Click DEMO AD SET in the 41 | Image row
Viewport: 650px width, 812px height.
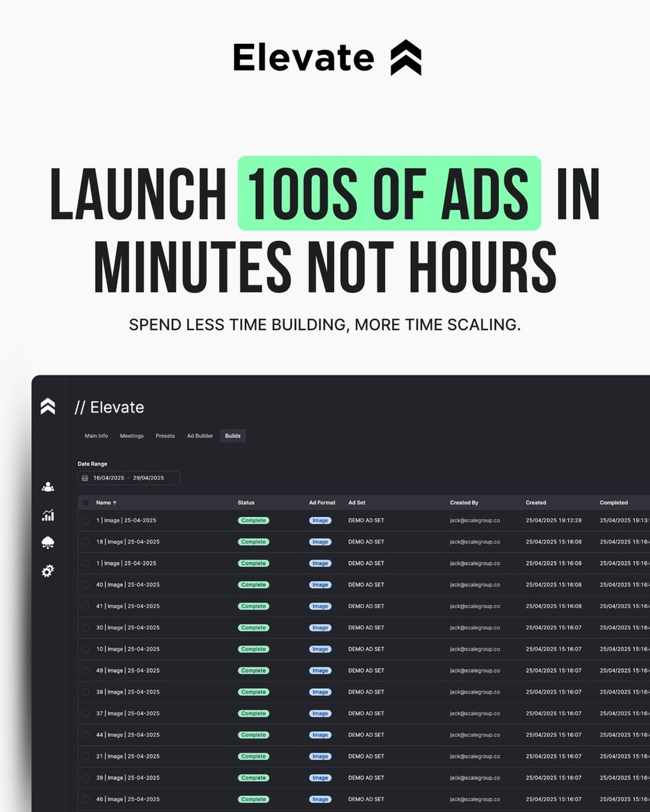point(366,606)
